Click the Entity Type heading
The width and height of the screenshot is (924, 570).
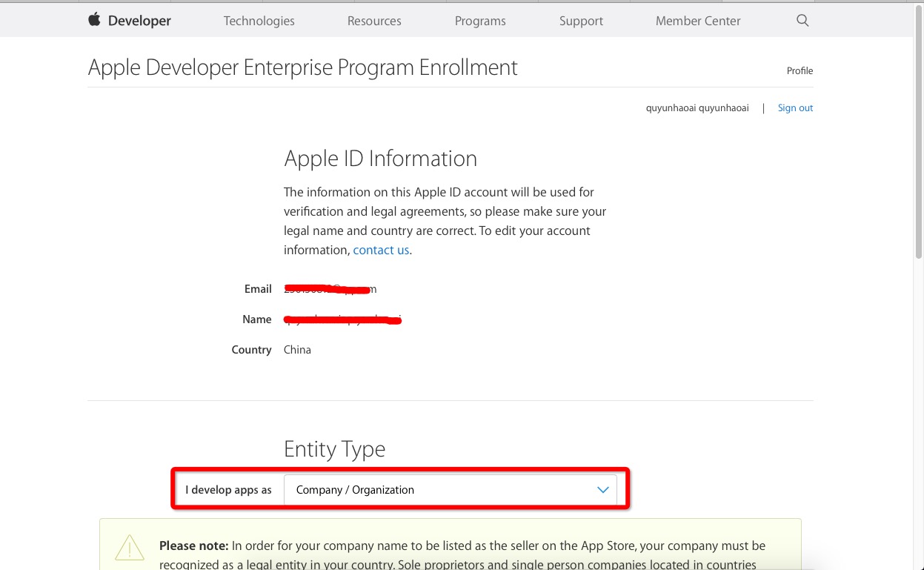coord(334,449)
